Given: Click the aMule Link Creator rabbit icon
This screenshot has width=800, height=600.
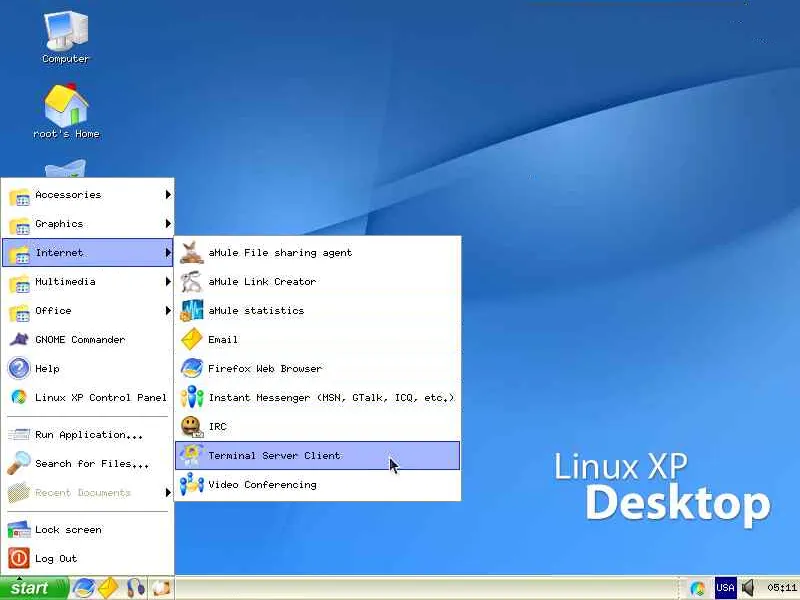Looking at the screenshot, I should click(x=192, y=282).
